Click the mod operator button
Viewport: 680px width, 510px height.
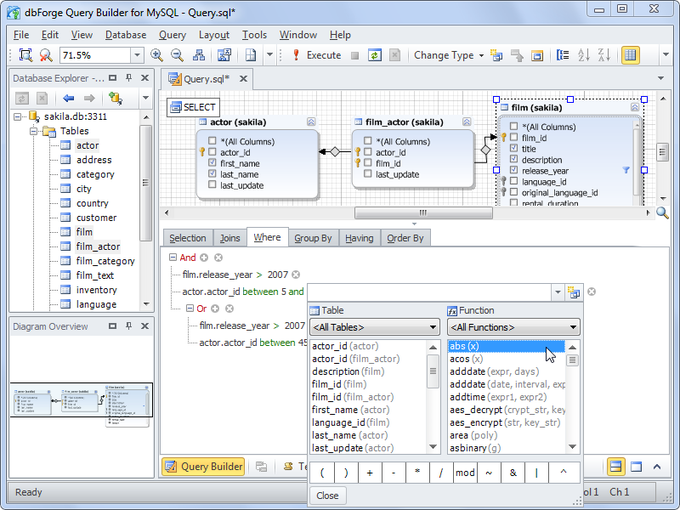[x=465, y=473]
